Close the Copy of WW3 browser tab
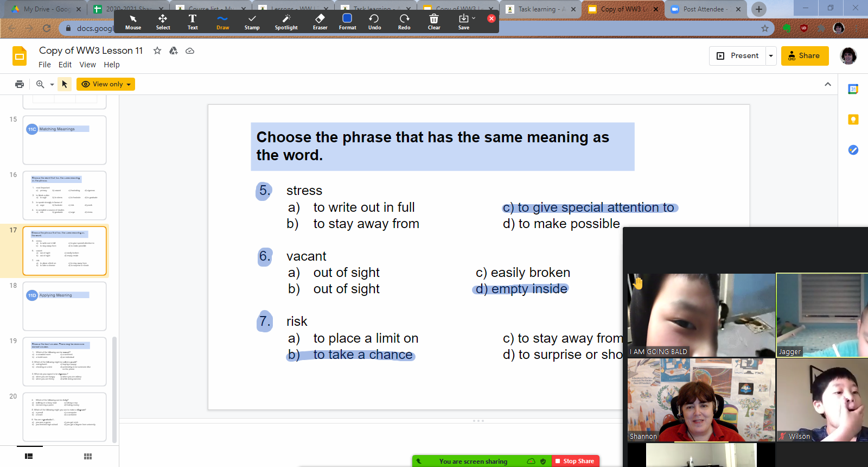 (656, 9)
